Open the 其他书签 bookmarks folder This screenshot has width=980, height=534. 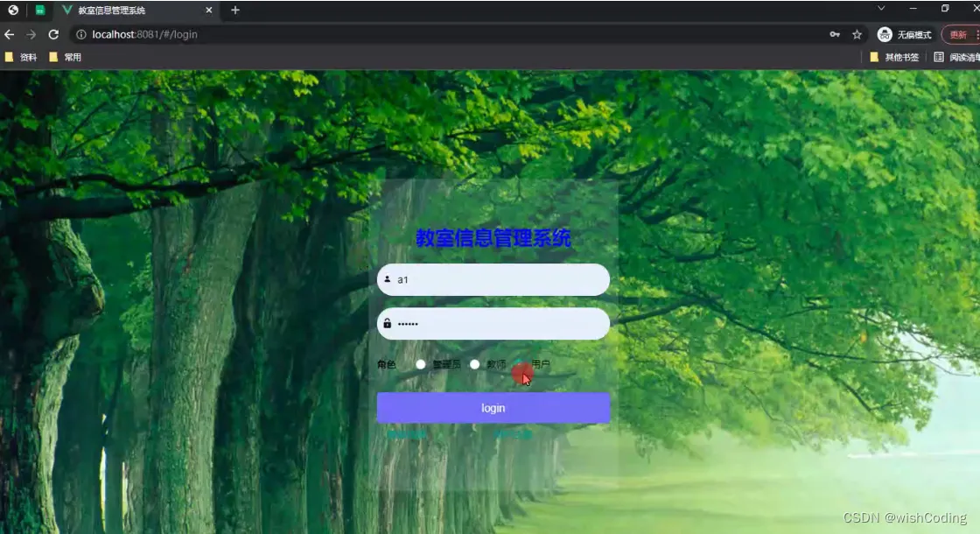tap(894, 57)
